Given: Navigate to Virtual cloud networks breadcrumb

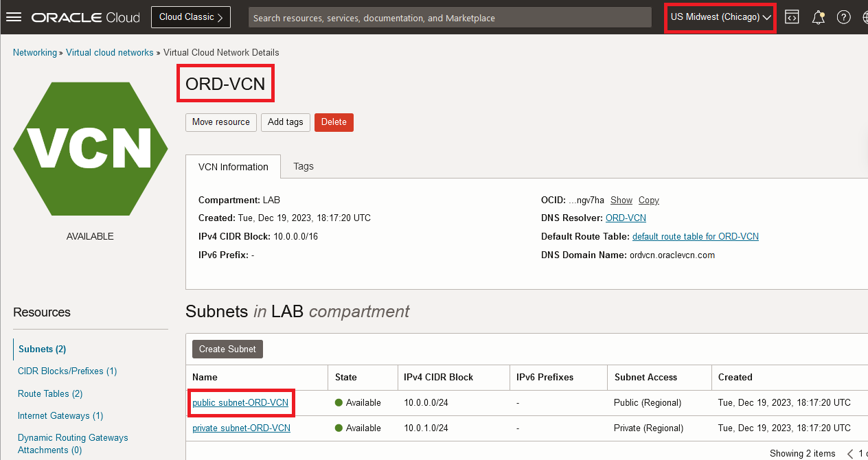Looking at the screenshot, I should point(110,52).
